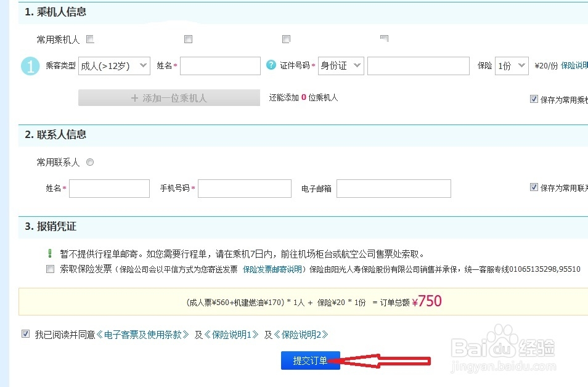Select the 常用联系人 radio button
The height and width of the screenshot is (387, 588).
click(x=90, y=162)
